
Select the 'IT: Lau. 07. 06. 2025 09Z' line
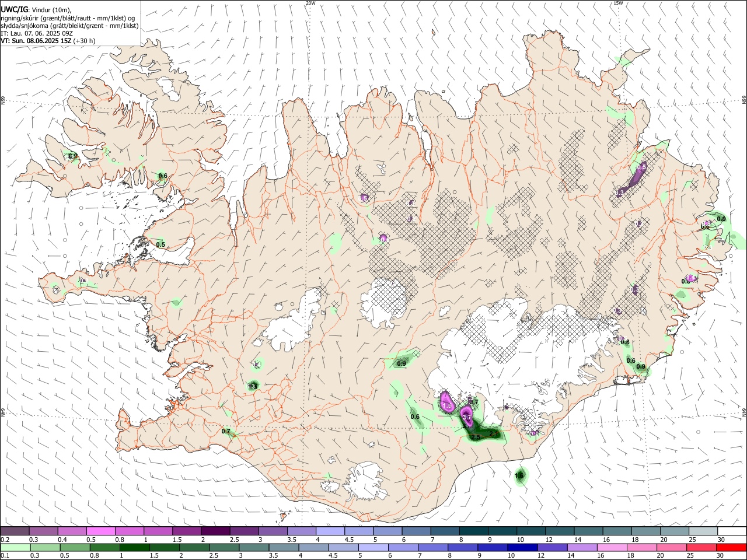pos(37,33)
